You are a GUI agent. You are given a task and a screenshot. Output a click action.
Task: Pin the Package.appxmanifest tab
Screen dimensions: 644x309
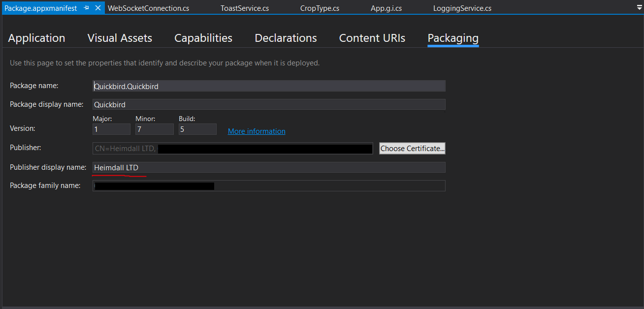[x=87, y=8]
